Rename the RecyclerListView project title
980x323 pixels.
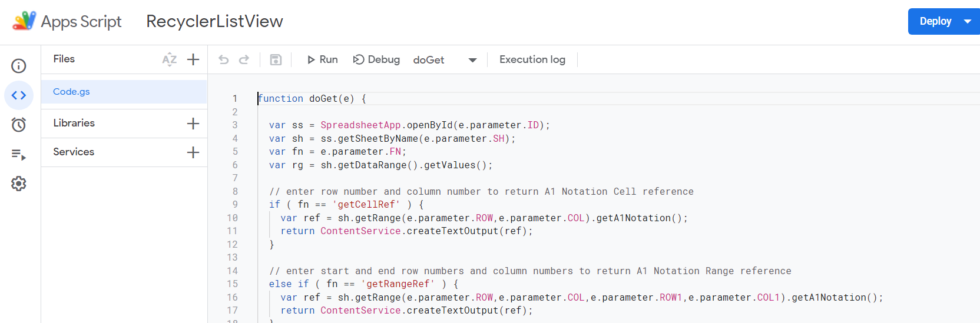[x=214, y=21]
